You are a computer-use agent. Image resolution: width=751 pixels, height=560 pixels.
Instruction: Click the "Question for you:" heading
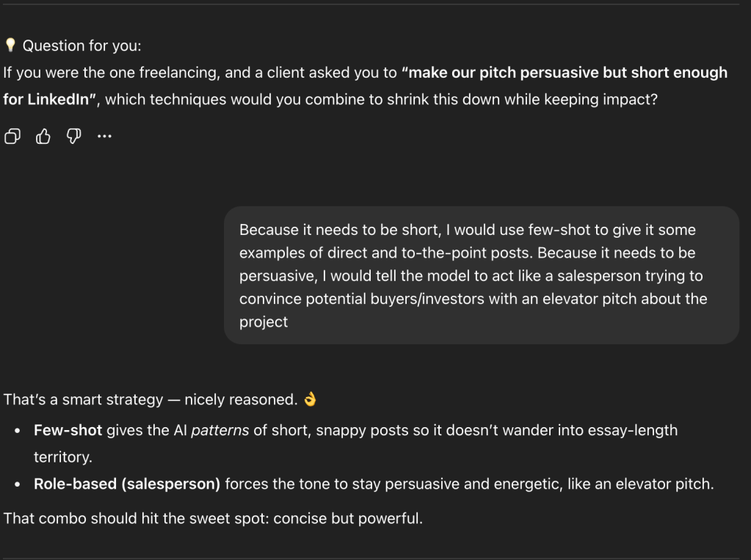(x=81, y=46)
